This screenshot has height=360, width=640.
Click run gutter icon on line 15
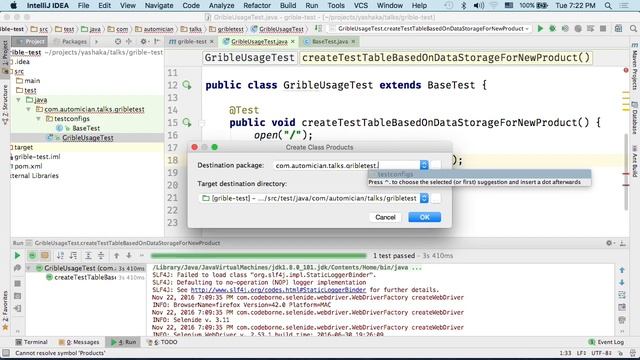click(x=187, y=122)
